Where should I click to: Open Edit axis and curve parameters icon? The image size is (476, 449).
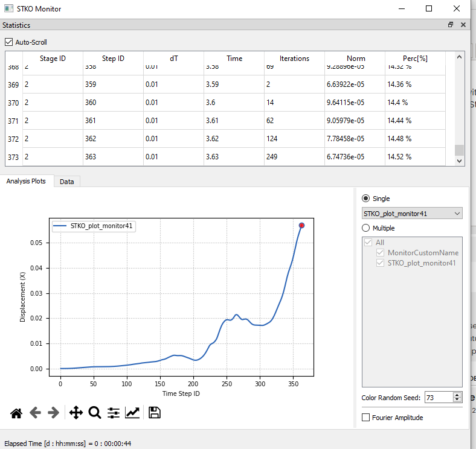(132, 413)
